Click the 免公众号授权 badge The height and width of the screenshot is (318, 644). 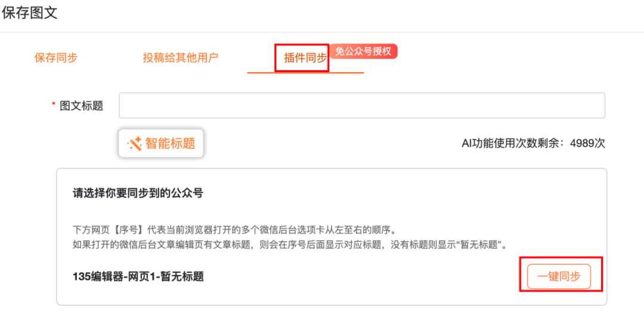pyautogui.click(x=363, y=51)
